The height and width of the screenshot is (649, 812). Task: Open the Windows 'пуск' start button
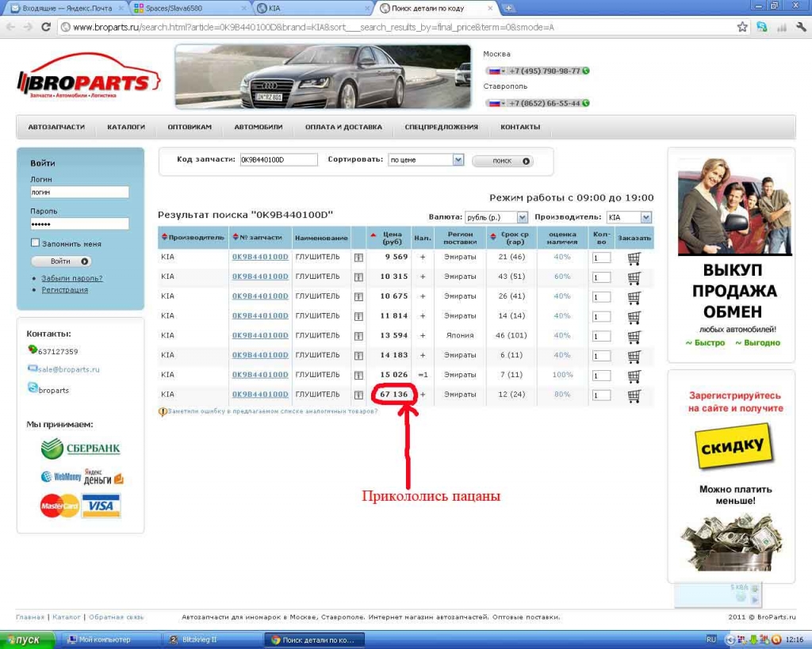coord(28,639)
